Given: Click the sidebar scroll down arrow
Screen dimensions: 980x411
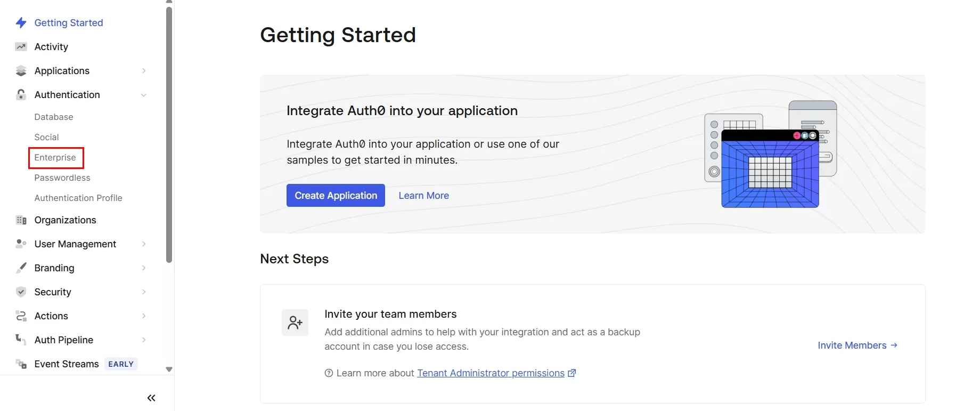Looking at the screenshot, I should pyautogui.click(x=169, y=369).
